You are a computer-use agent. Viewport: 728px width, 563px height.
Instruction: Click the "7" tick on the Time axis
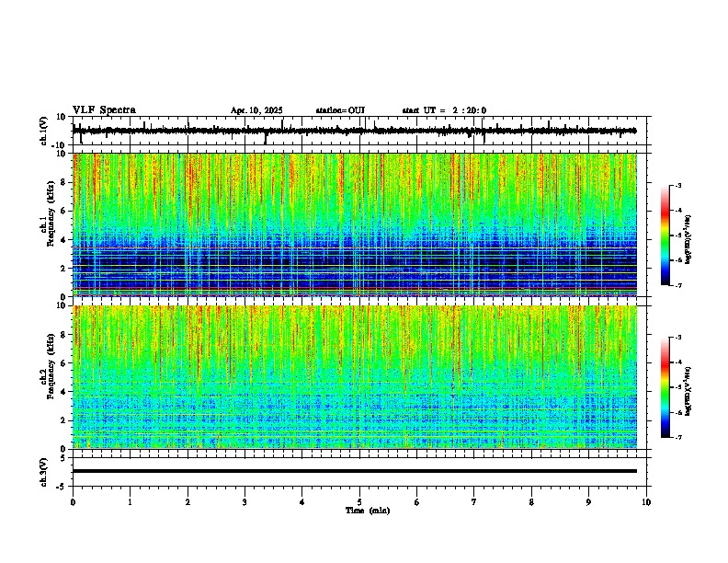coord(474,502)
